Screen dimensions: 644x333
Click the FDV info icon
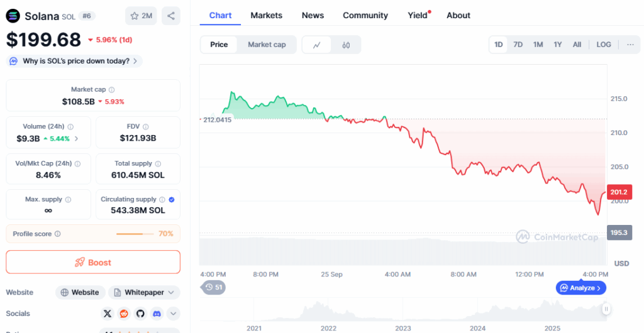click(x=146, y=127)
